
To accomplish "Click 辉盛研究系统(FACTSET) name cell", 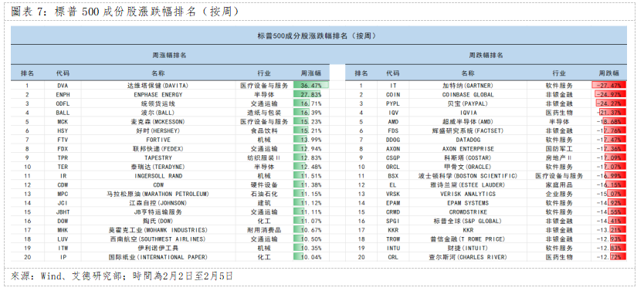I will [x=467, y=131].
